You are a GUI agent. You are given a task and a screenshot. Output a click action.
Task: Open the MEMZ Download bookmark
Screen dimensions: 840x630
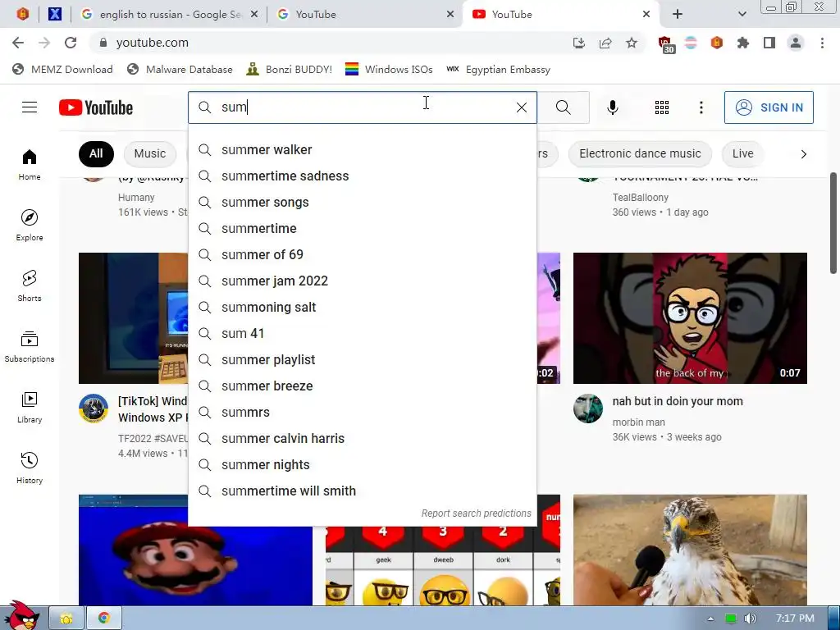coord(62,69)
